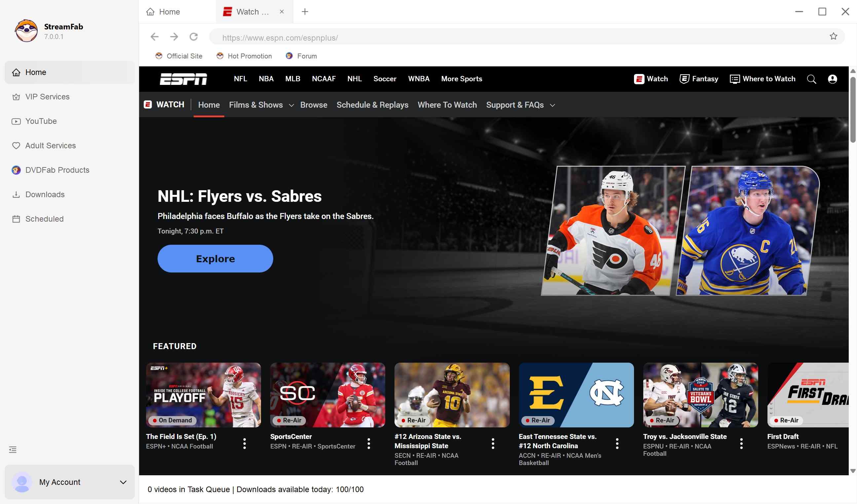The width and height of the screenshot is (857, 504).
Task: Click the Explore button for Flyers vs. Sabres
Action: (215, 259)
